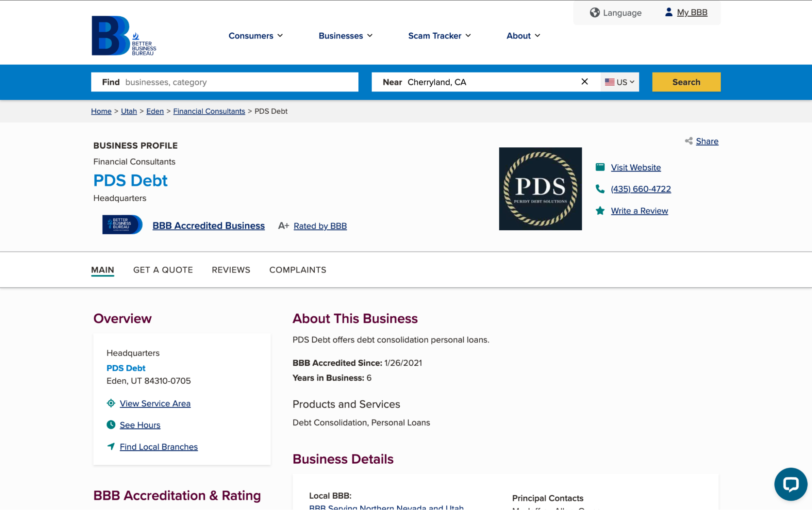Click See Hours link
812x510 pixels.
coord(140,425)
